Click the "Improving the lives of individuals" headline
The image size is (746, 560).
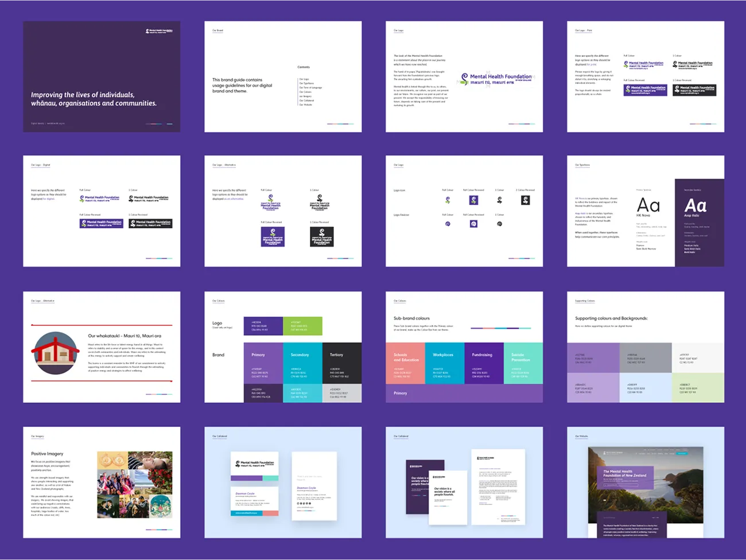[94, 99]
